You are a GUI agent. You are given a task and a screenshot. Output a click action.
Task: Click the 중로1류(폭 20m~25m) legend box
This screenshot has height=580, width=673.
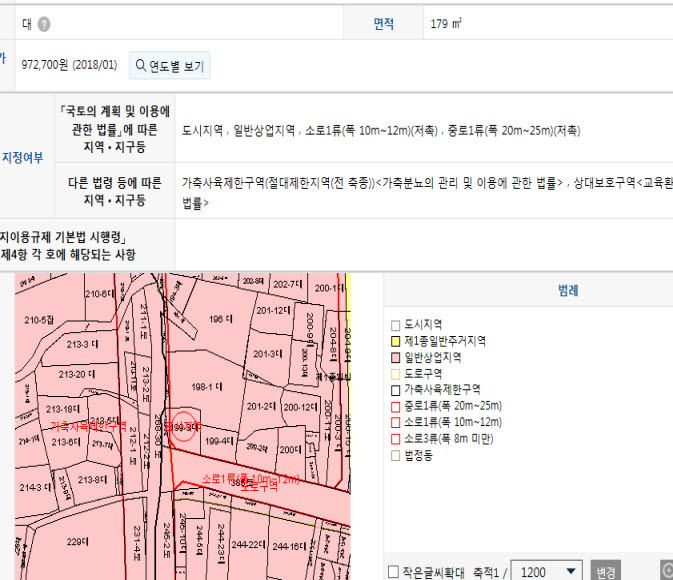click(x=396, y=405)
